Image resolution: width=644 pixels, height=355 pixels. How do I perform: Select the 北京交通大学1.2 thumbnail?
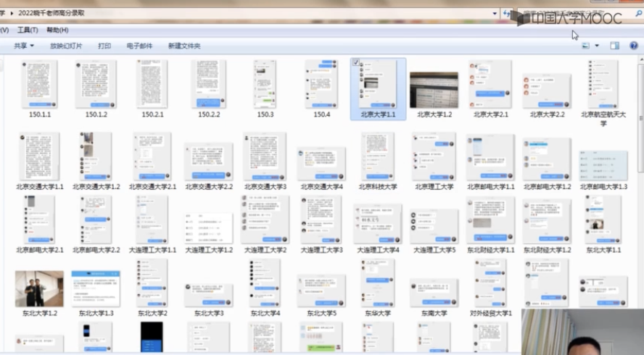coord(96,156)
